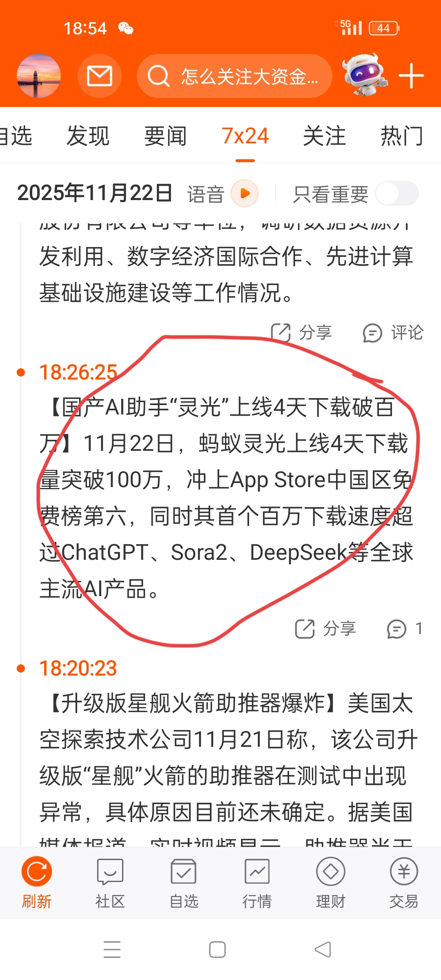441x980 pixels.
Task: Open the 社区 community icon
Action: pos(110,882)
